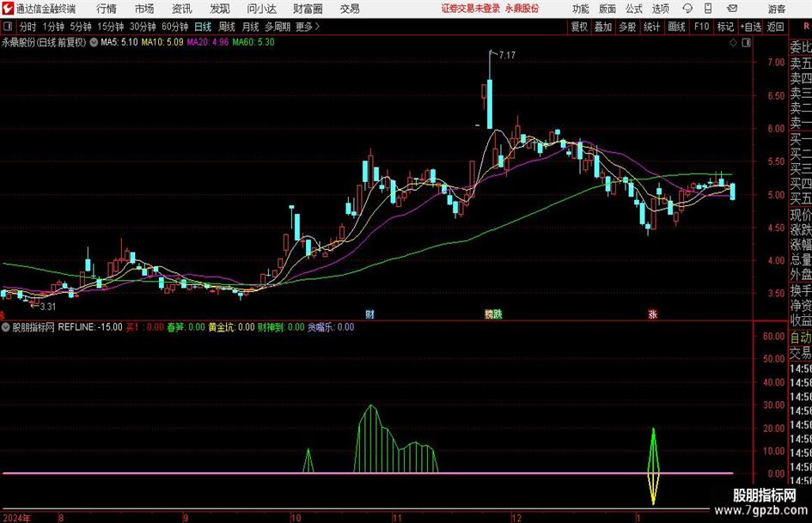Click the 财神到: 0.00 indicator value

coord(281,327)
